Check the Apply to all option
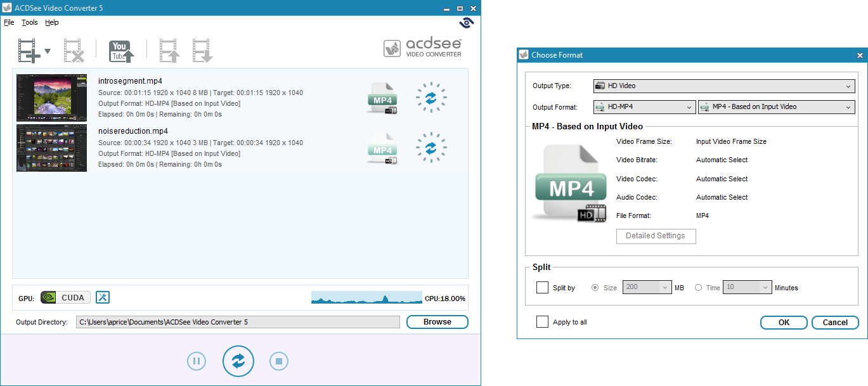Image resolution: width=868 pixels, height=386 pixels. coord(542,322)
